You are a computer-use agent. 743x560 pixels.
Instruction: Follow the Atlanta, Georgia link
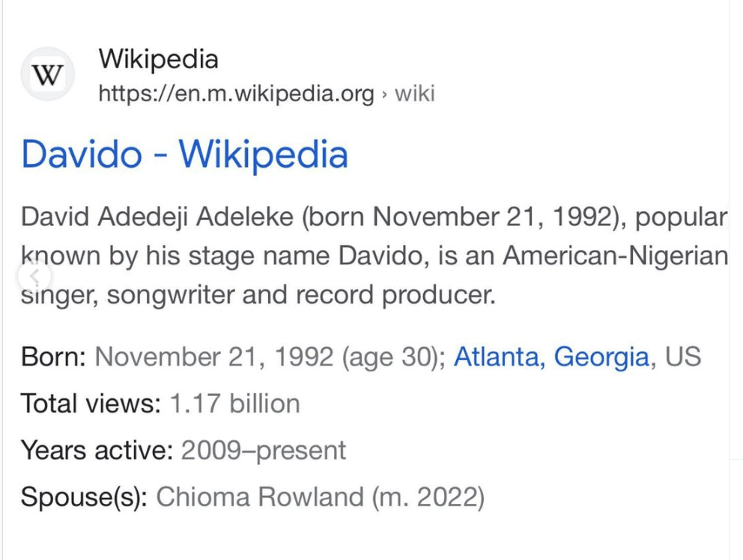(x=551, y=357)
